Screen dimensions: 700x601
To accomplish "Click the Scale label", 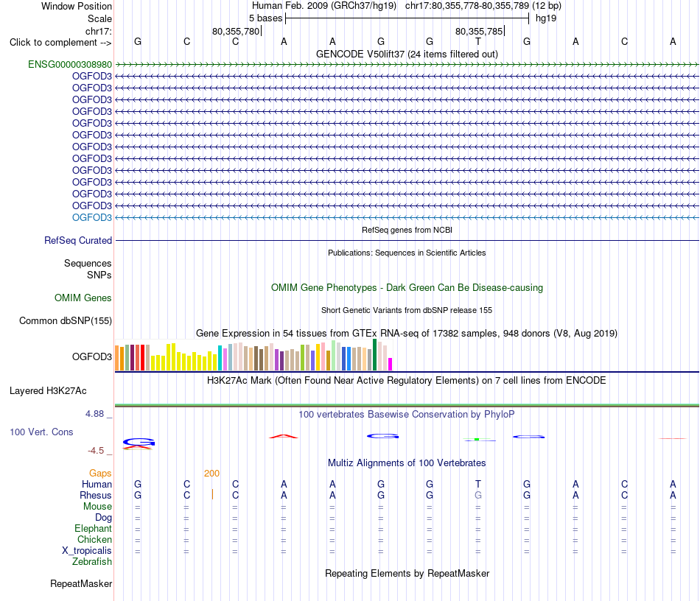I will point(99,18).
